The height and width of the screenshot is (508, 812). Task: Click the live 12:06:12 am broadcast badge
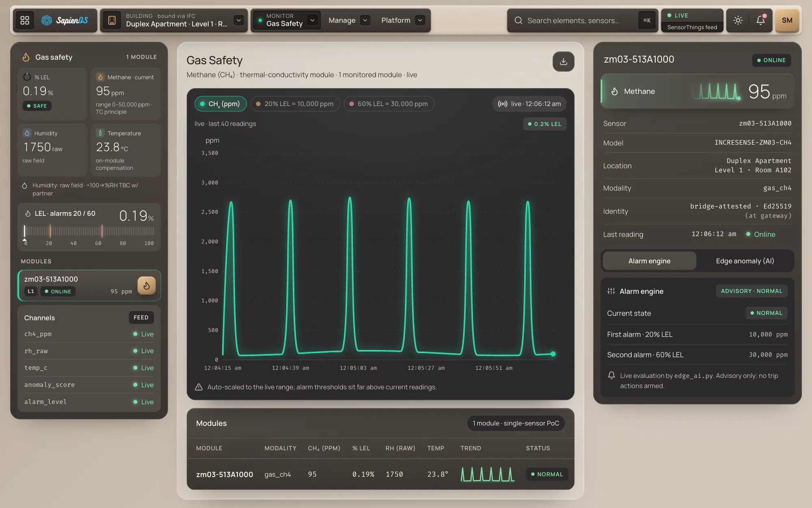(x=529, y=104)
